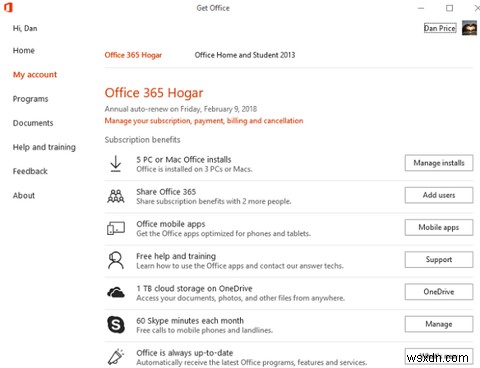480x368 pixels.
Task: Go to Home in the sidebar
Action: point(24,51)
